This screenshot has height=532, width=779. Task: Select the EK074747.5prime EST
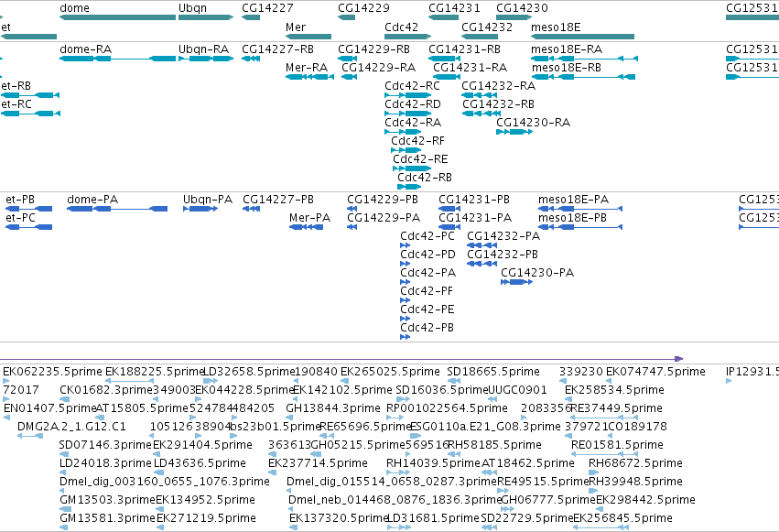[609, 381]
